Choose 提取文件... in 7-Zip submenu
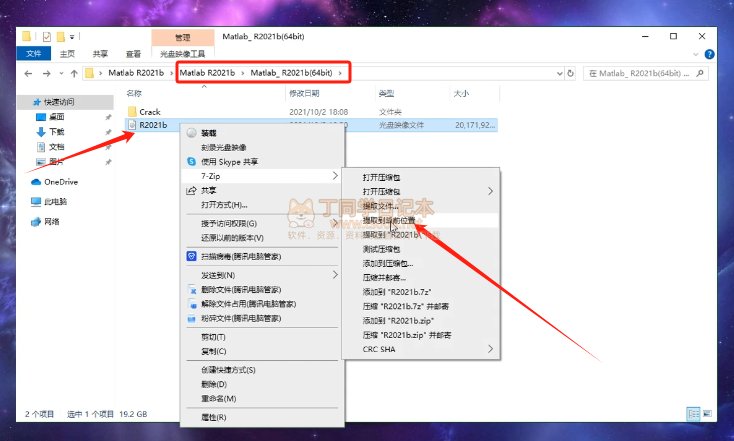Viewport: 734px width, 441px height. coord(380,206)
